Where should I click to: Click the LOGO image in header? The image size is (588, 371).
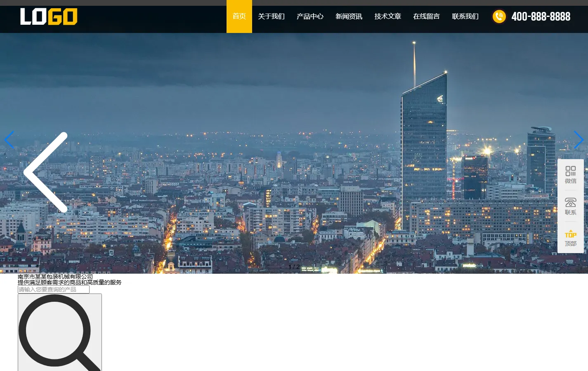[x=49, y=16]
